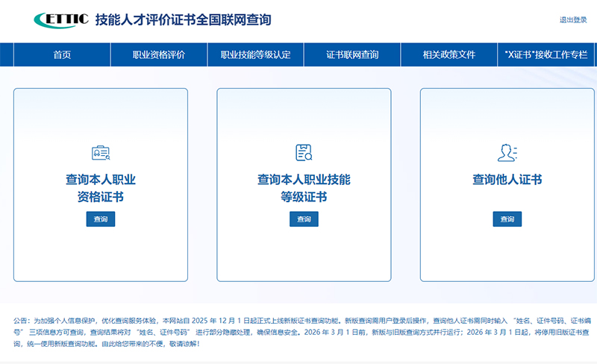Select the 证书联网查询 navigation item
Viewport: 597px width, 364px height.
click(x=352, y=54)
